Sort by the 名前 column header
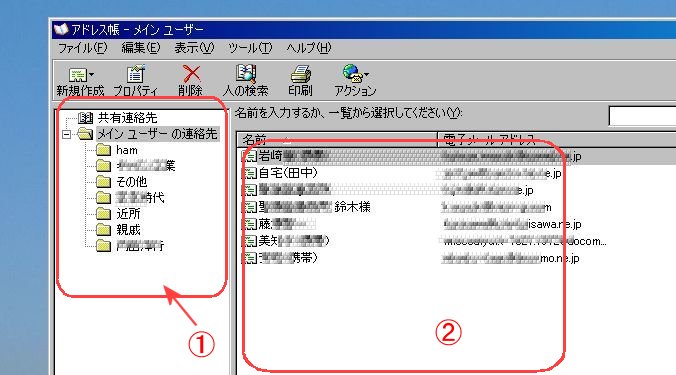The image size is (676, 375). point(337,139)
